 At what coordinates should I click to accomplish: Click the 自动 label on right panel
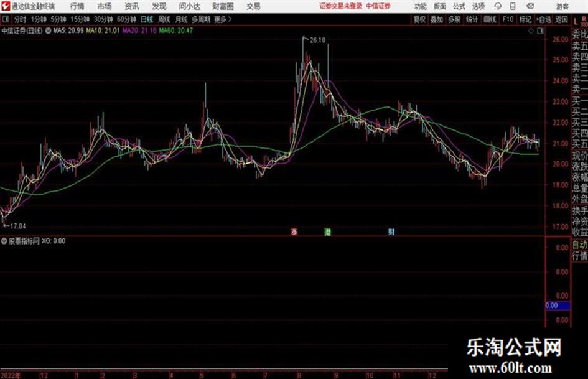coord(580,245)
